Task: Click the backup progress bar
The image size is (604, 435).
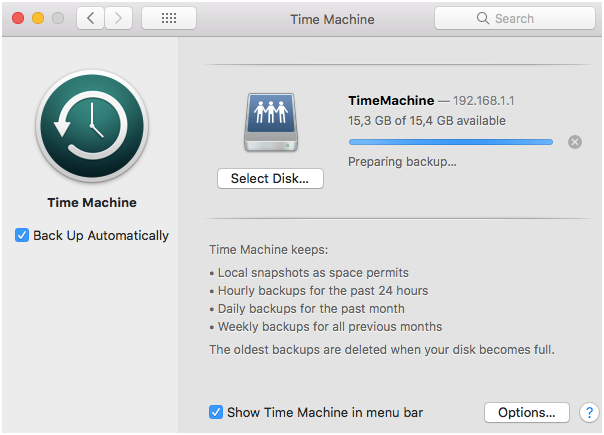Action: [450, 142]
